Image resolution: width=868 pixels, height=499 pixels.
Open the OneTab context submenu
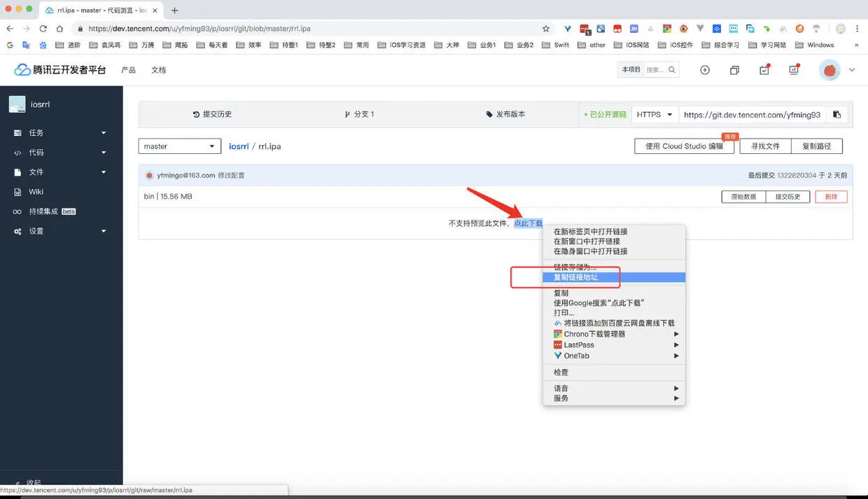pyautogui.click(x=614, y=356)
